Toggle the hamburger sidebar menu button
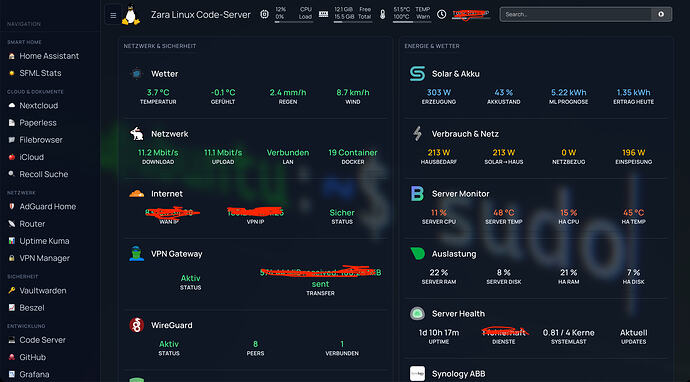 click(113, 15)
